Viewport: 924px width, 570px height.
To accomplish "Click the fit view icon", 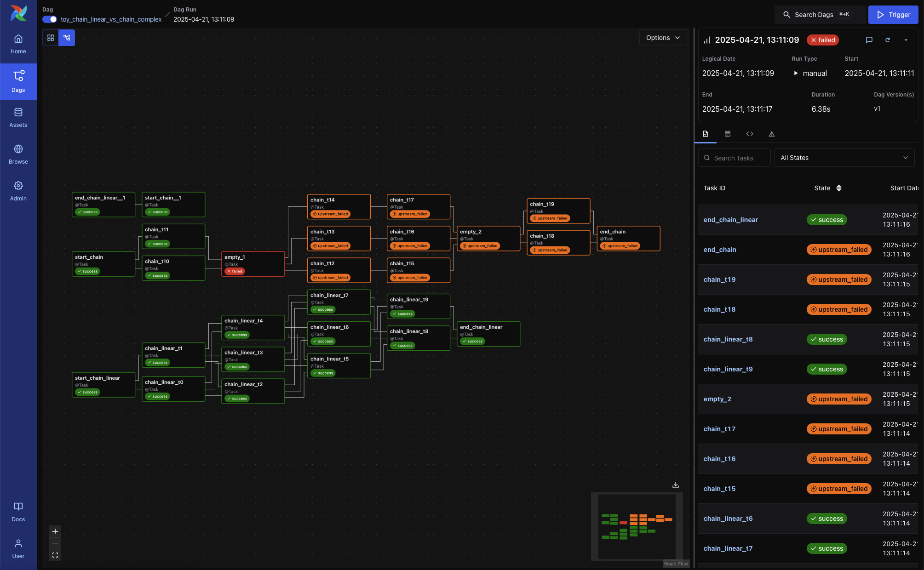I will 55,555.
